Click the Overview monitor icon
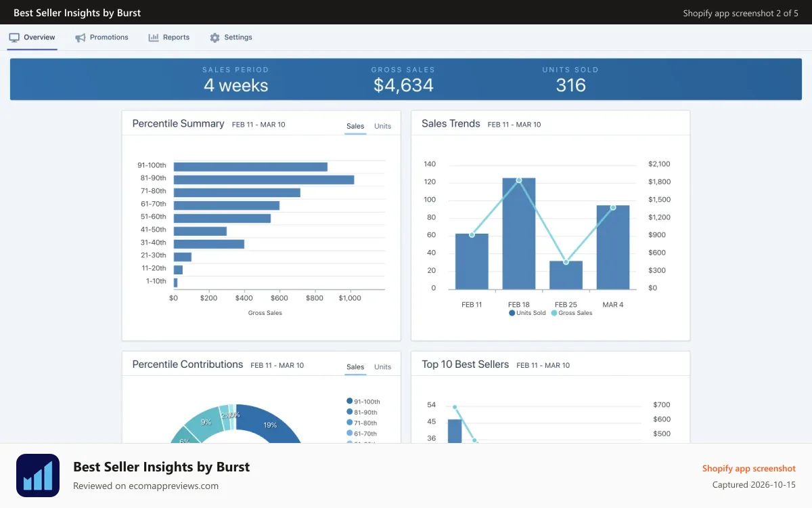 pyautogui.click(x=14, y=38)
